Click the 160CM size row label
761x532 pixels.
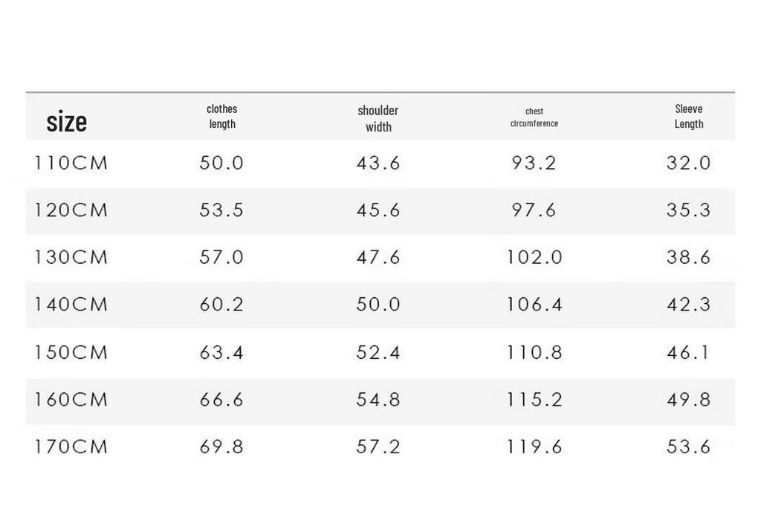(x=71, y=400)
